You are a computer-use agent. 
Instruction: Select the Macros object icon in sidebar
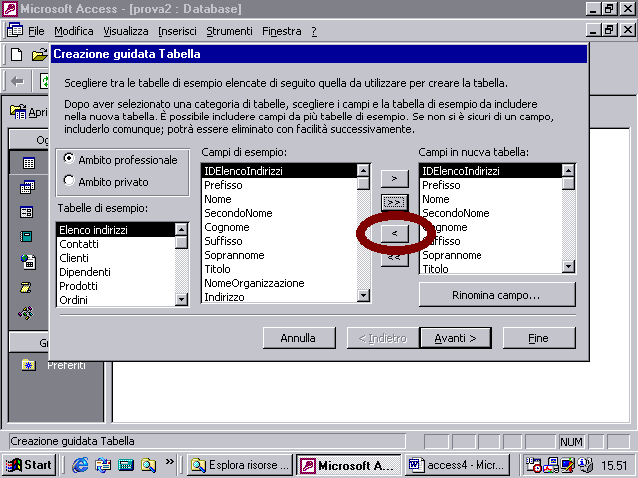coord(26,287)
